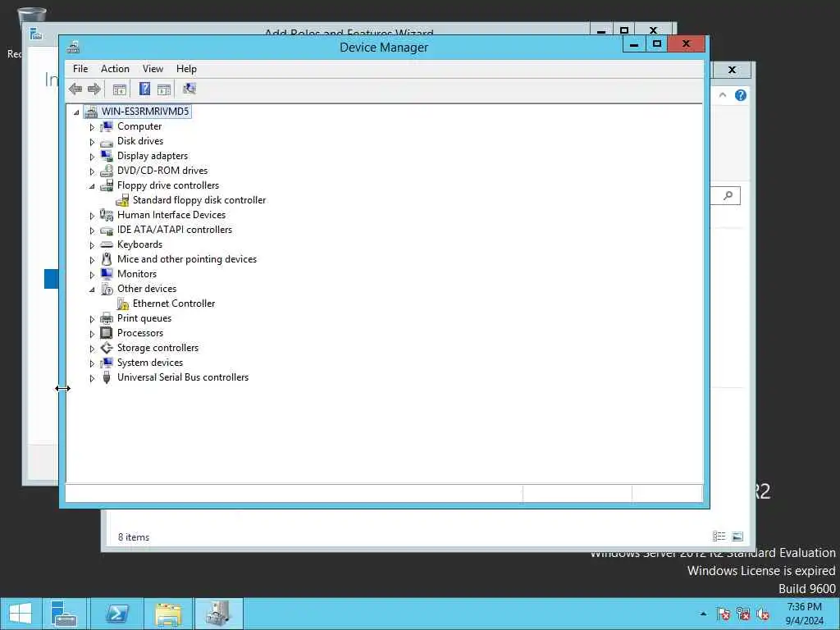
Task: Expand the Computer node arrow
Action: (92, 127)
